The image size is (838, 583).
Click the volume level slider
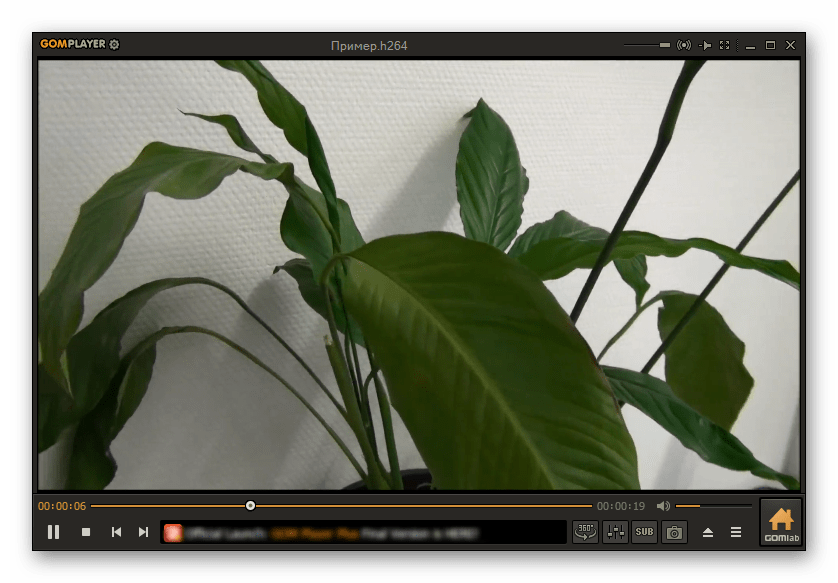[713, 506]
